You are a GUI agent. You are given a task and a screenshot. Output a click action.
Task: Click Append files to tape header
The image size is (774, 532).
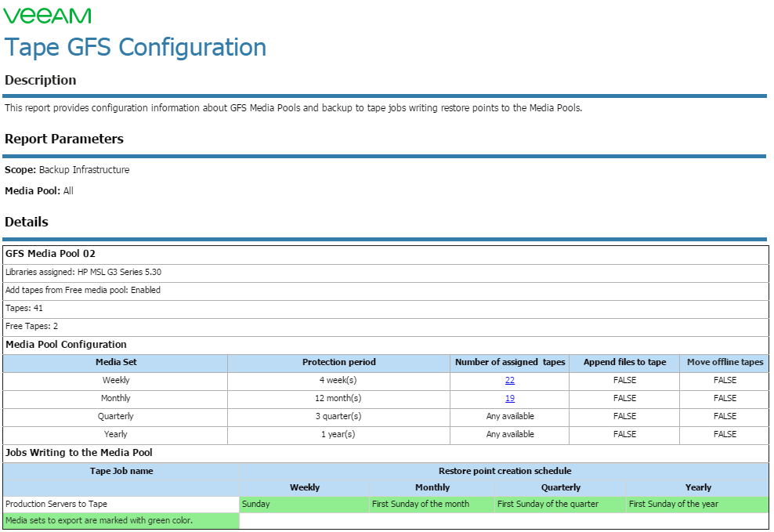(x=624, y=364)
